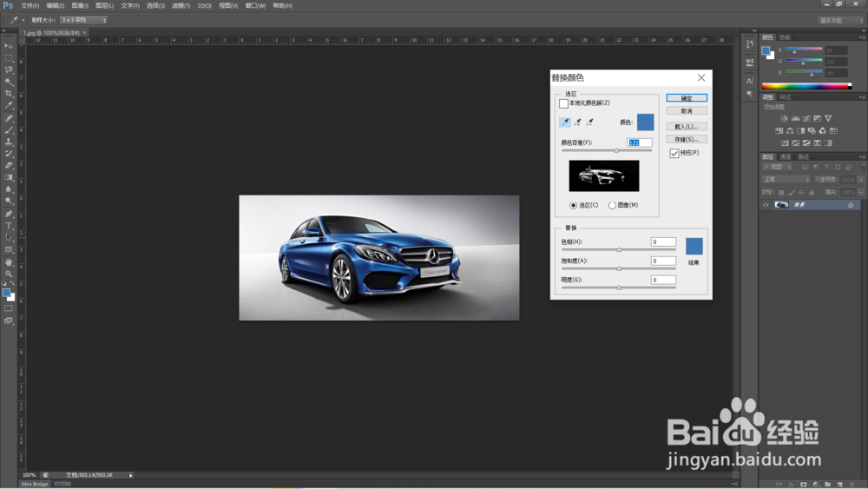
Task: Select the Gradient tool
Action: [x=9, y=177]
